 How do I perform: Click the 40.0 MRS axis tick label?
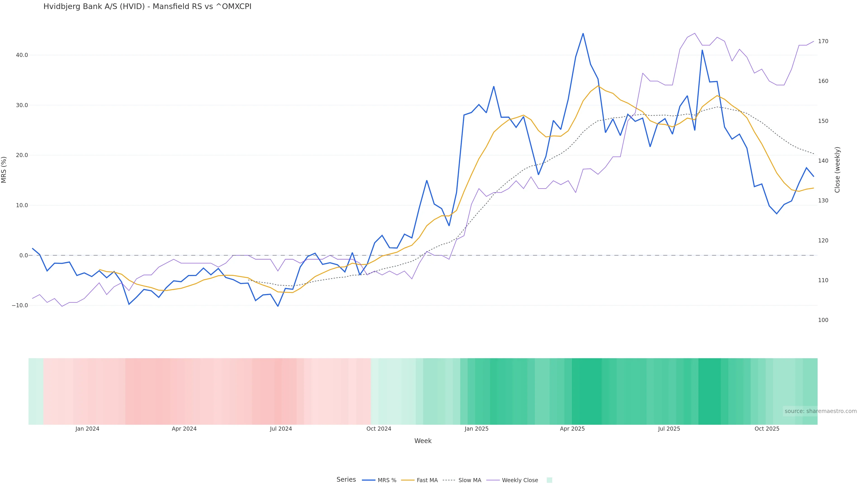click(22, 55)
